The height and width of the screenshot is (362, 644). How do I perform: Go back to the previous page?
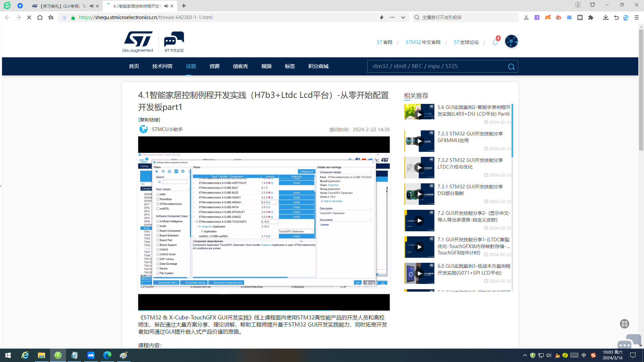coord(7,17)
